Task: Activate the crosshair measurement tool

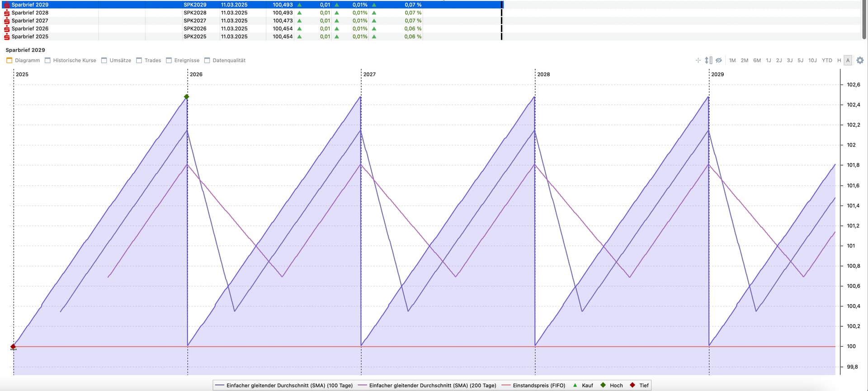Action: point(698,60)
